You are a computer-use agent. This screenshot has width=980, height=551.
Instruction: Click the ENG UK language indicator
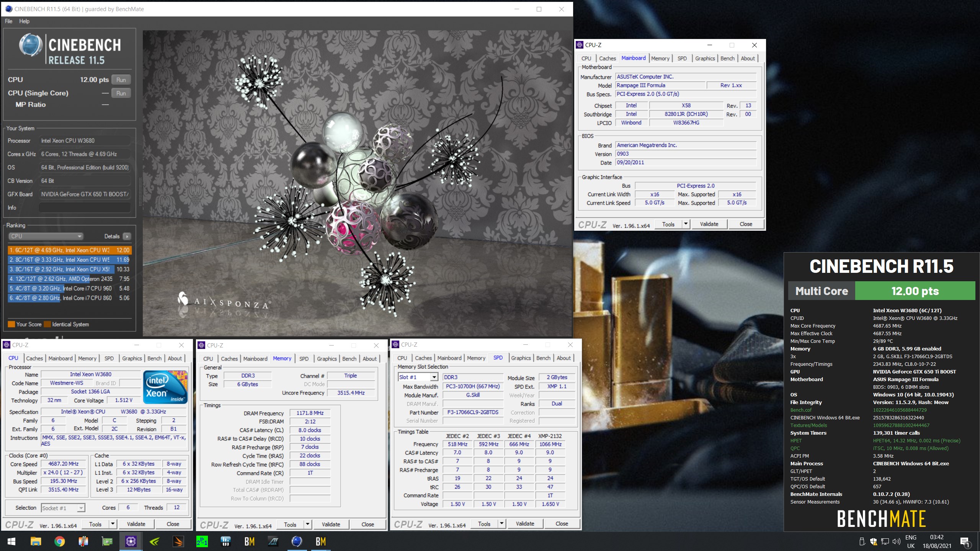tap(911, 541)
